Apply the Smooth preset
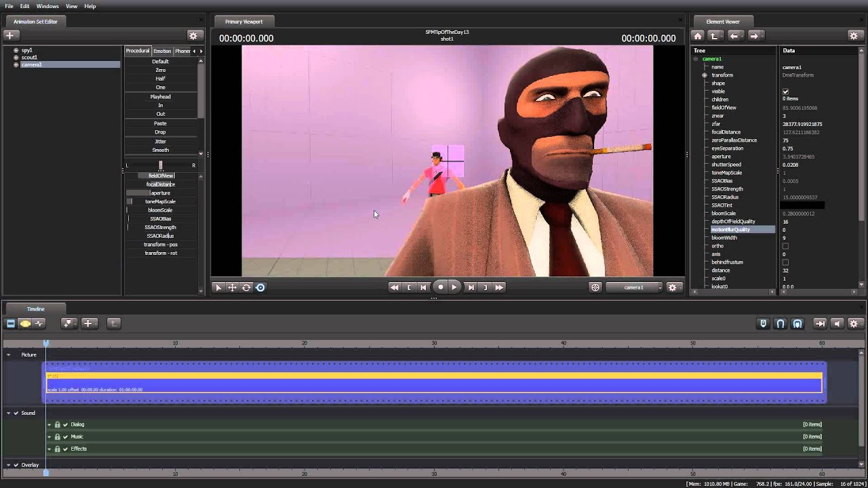 [161, 150]
